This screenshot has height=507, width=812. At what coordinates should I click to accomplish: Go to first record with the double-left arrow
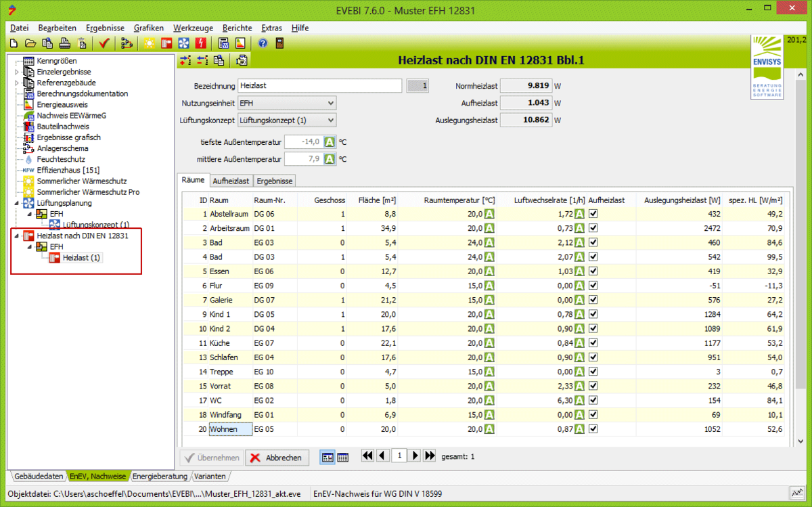click(368, 456)
